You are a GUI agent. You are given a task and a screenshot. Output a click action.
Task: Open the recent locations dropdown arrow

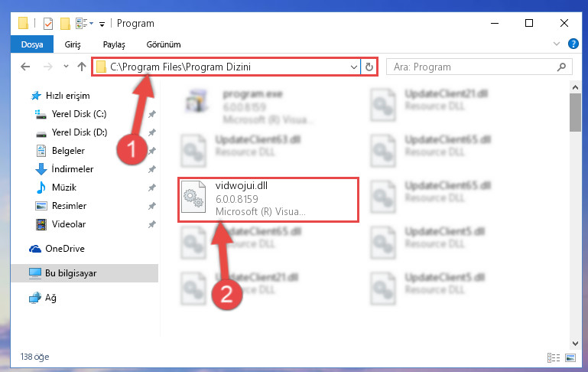pyautogui.click(x=66, y=67)
